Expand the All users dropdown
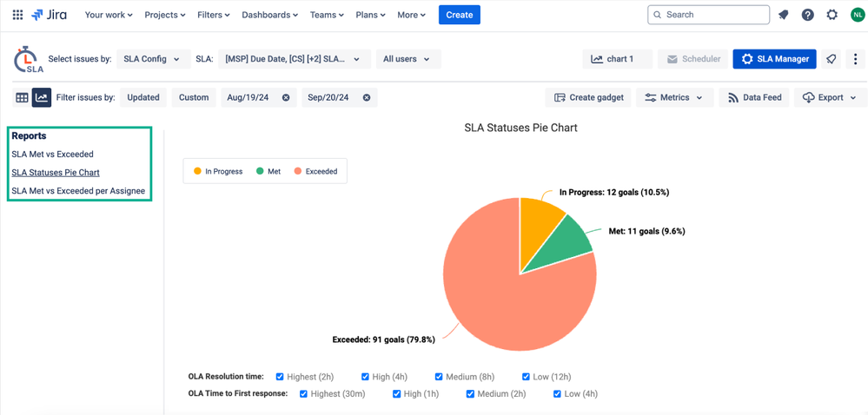 (408, 59)
